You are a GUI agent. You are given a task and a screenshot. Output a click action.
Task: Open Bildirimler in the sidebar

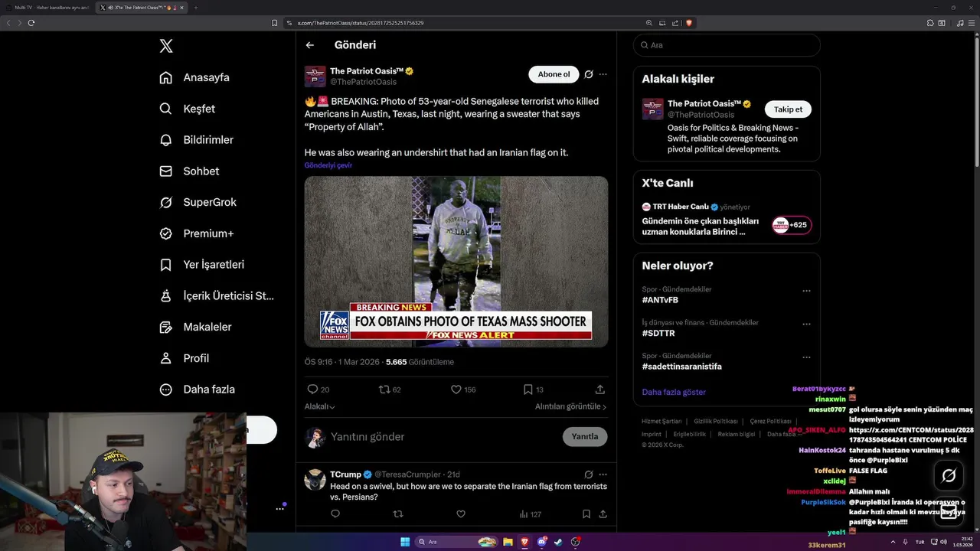coord(197,140)
